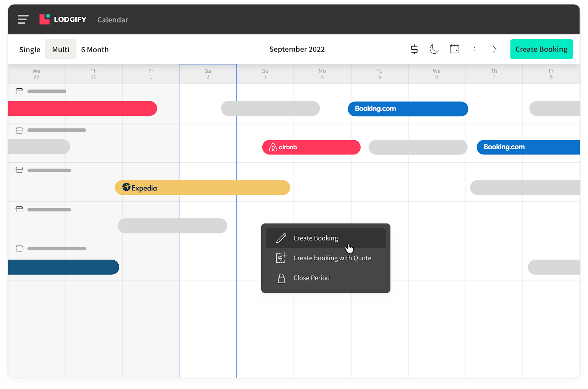Click property icon on the fourth property row
588x389 pixels.
[x=19, y=209]
